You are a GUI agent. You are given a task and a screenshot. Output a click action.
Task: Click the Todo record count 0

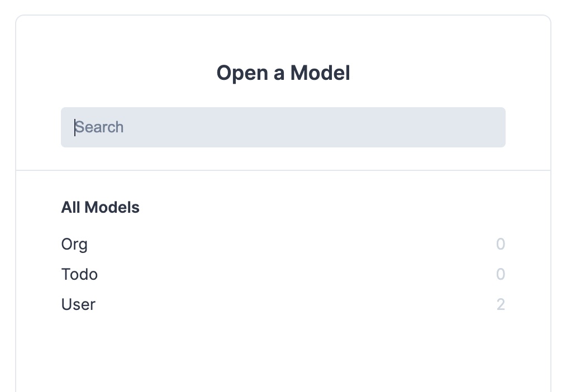(500, 275)
